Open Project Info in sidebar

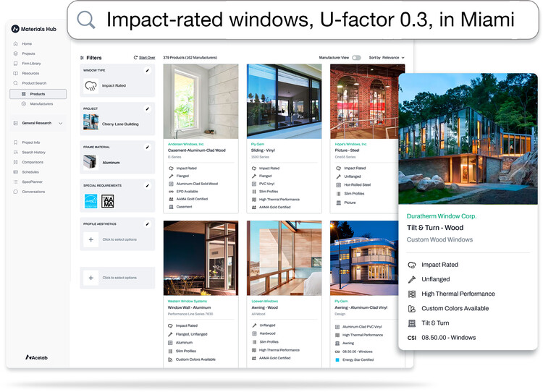(31, 142)
